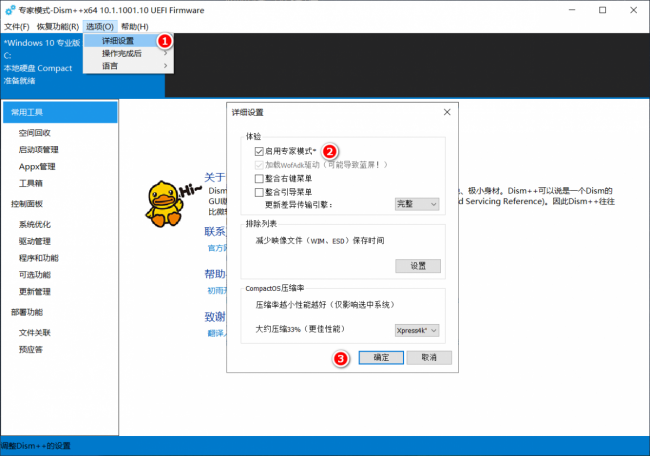650x456 pixels.
Task: Open the 选项(O) menu
Action: coord(100,27)
